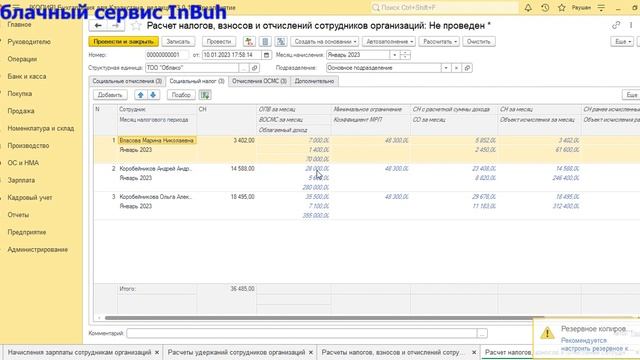
Task: Open the calendar picker for the document date
Action: click(266, 55)
